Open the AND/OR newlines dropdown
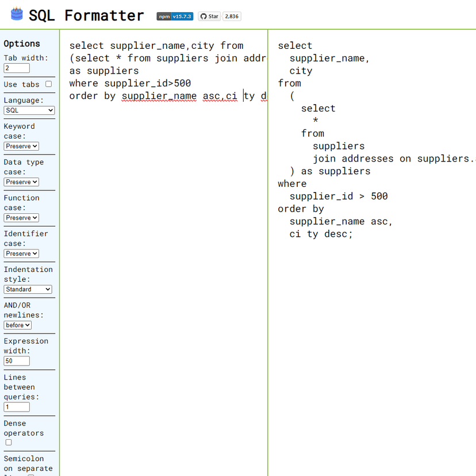476x476 pixels. (x=17, y=325)
